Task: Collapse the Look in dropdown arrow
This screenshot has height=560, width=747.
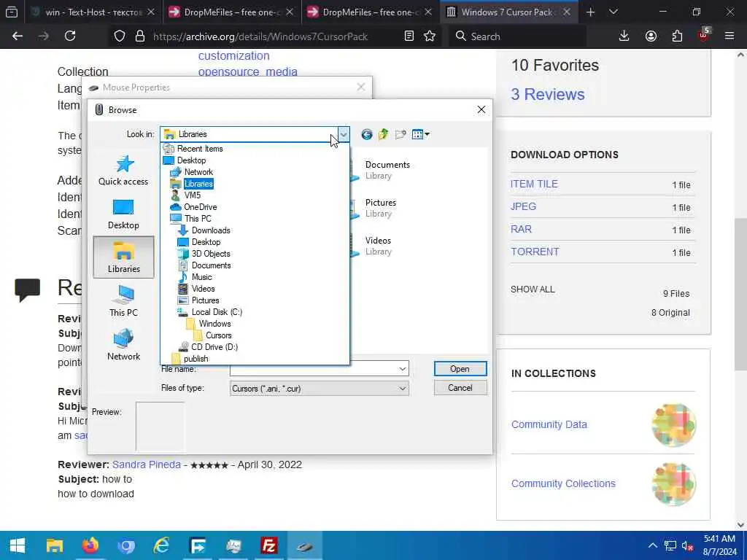Action: [344, 134]
